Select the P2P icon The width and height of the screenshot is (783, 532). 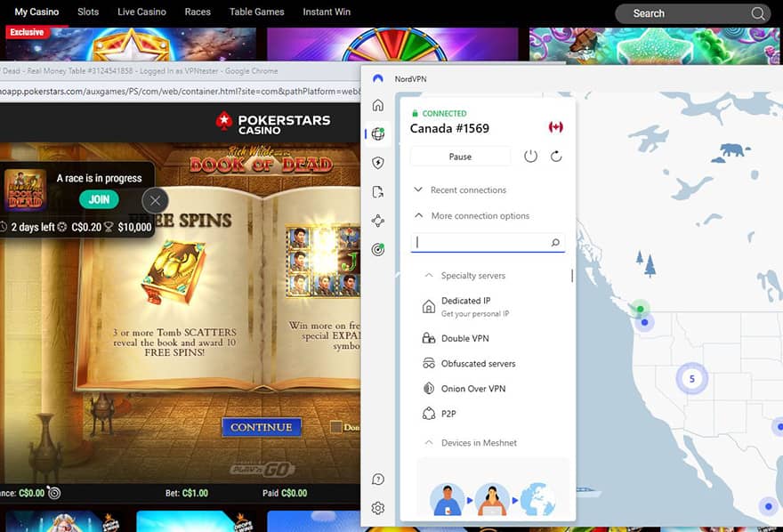click(429, 414)
